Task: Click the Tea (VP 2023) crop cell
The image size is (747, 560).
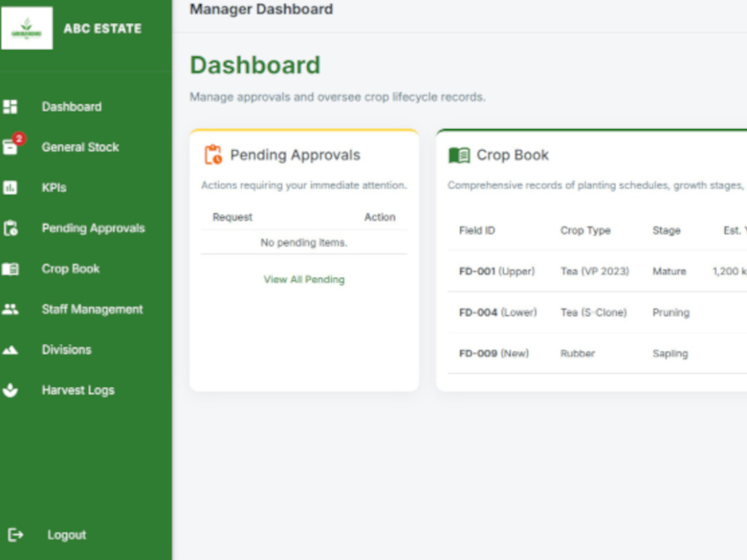Action: click(595, 272)
